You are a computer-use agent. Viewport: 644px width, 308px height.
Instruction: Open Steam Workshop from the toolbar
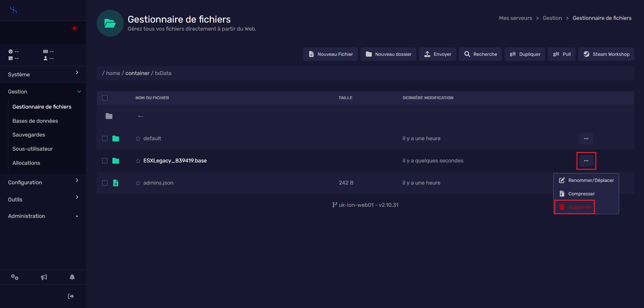click(x=606, y=54)
